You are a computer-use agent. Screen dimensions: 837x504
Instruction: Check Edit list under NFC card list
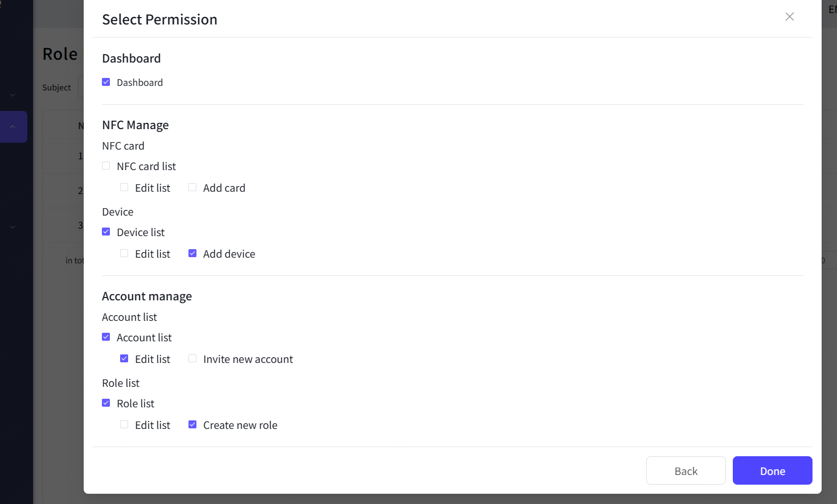point(124,187)
